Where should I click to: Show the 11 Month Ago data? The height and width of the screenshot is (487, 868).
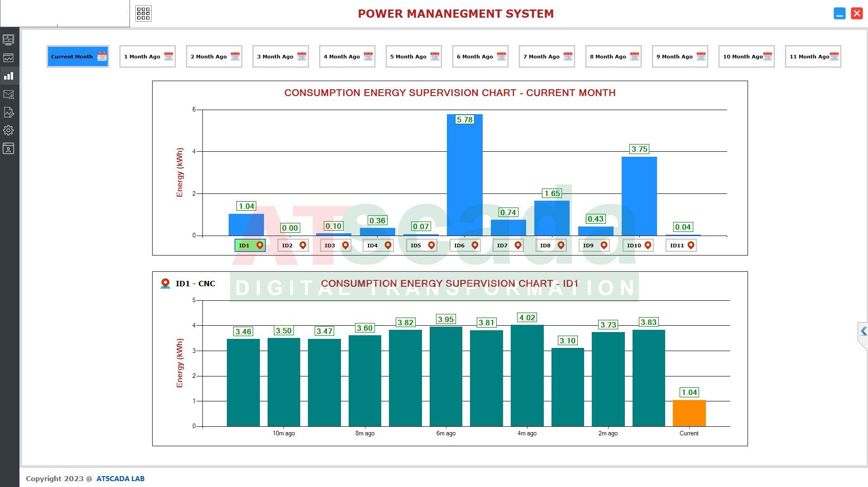coord(813,57)
